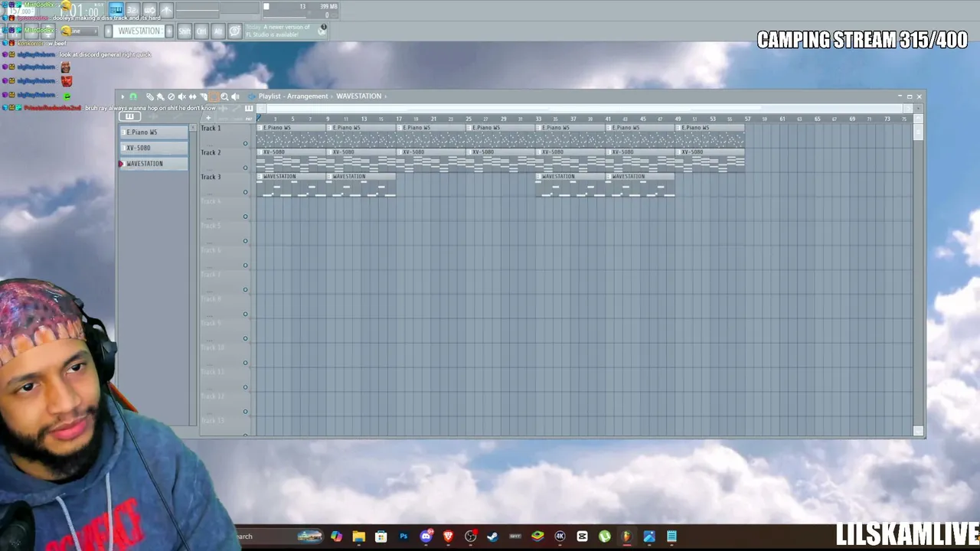Toggle the playlist snap magnet icon
The height and width of the screenshot is (551, 980).
coord(132,96)
